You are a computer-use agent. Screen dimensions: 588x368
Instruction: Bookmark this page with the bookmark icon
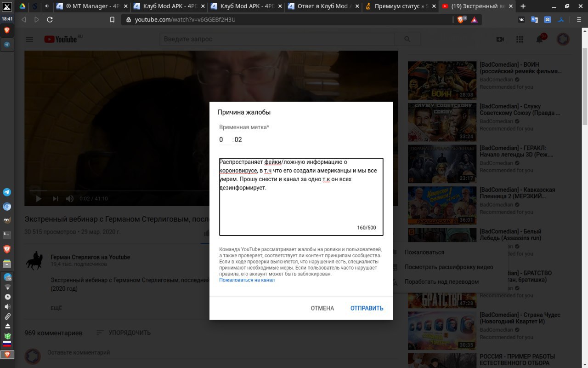(113, 20)
